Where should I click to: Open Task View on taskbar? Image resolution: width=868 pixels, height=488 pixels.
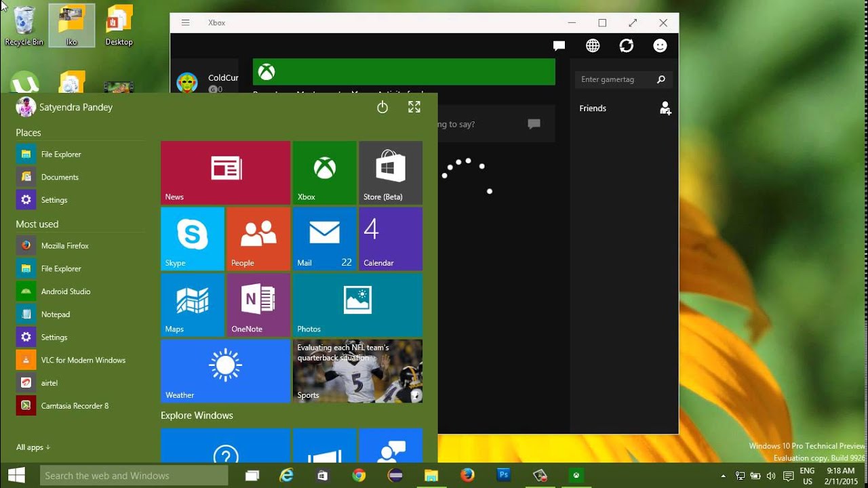tap(252, 476)
